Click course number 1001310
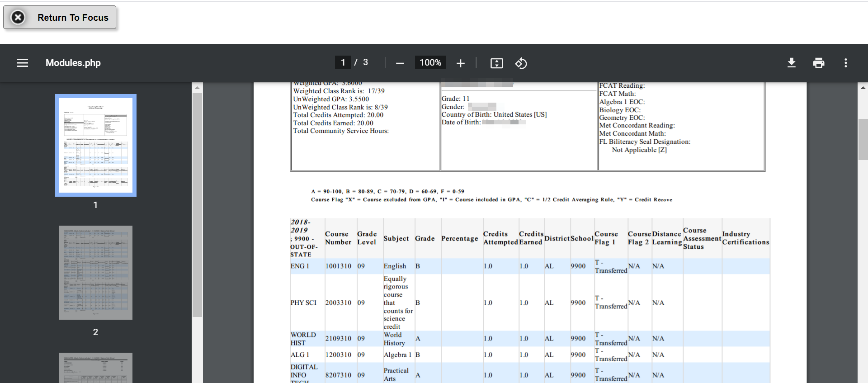 (338, 266)
